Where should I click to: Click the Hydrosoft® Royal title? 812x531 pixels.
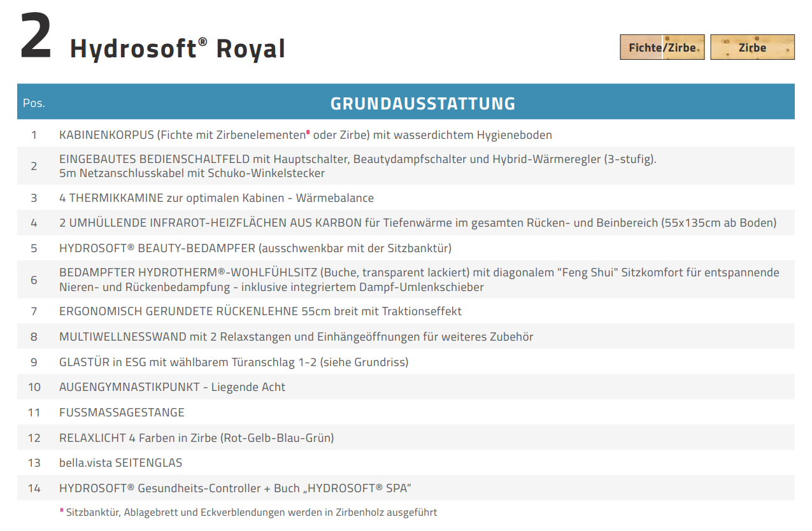178,49
